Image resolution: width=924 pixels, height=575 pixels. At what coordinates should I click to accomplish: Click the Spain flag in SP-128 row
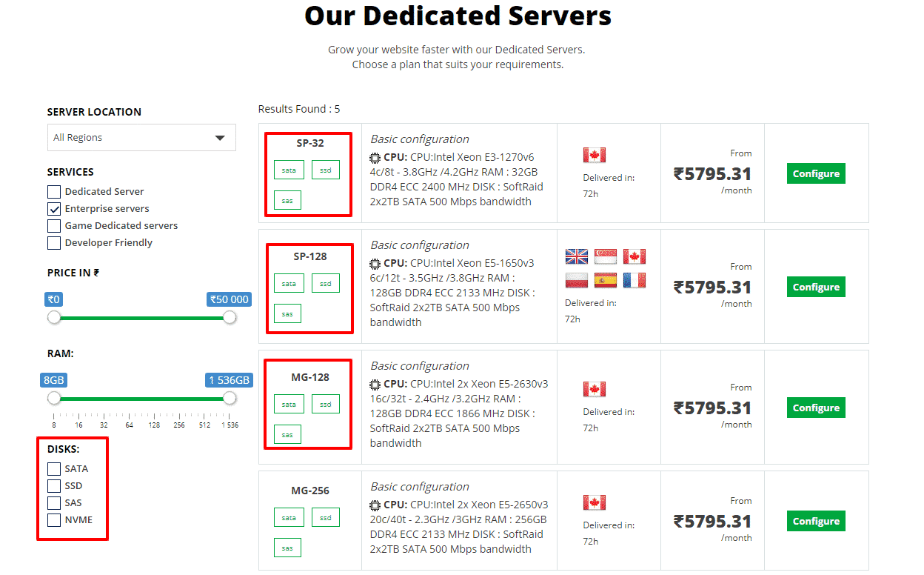606,281
